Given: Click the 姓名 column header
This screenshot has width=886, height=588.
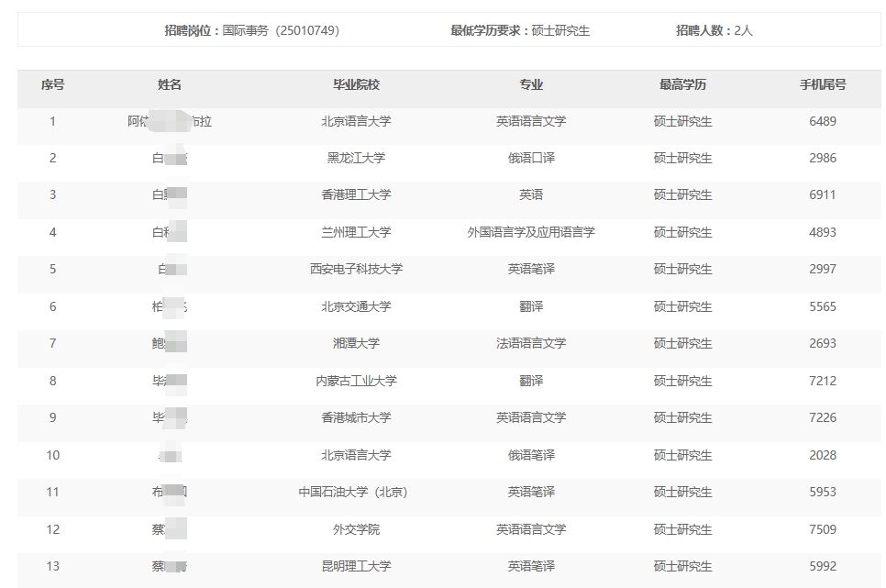Looking at the screenshot, I should pos(170,84).
